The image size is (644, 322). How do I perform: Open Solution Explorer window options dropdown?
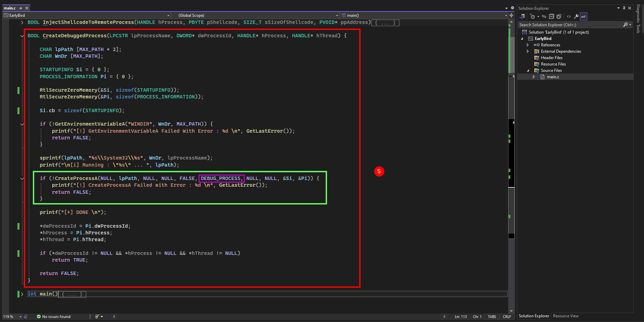click(x=619, y=8)
